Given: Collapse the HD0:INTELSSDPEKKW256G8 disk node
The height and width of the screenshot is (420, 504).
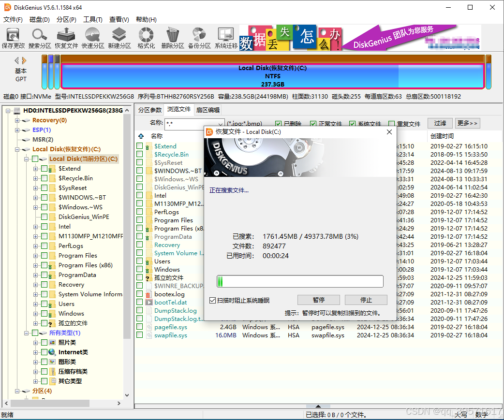Looking at the screenshot, I should (x=8, y=111).
